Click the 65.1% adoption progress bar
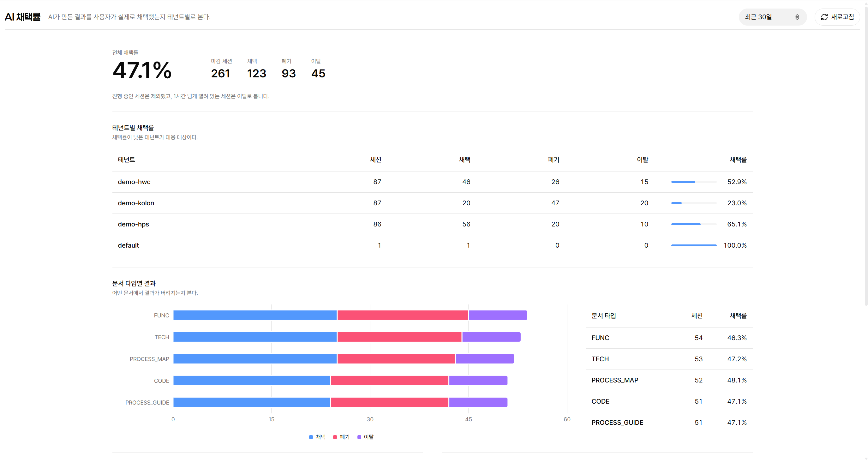Image resolution: width=868 pixels, height=463 pixels. [694, 225]
